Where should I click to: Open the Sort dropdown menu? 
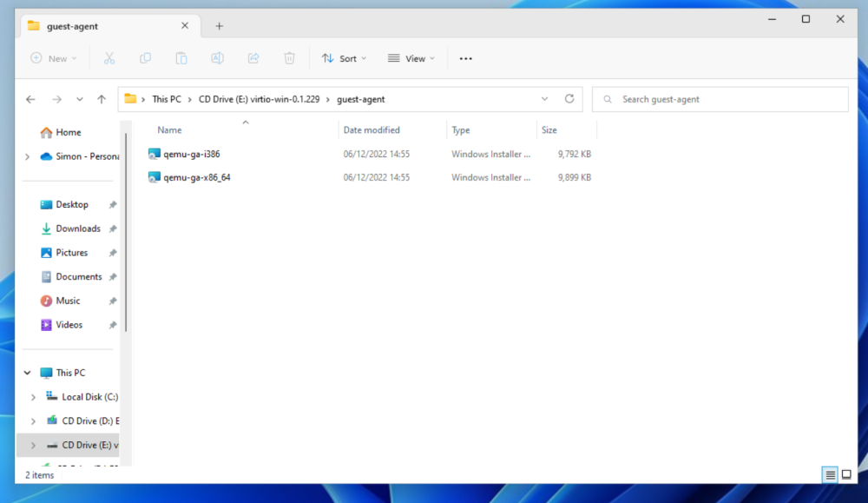tap(344, 58)
